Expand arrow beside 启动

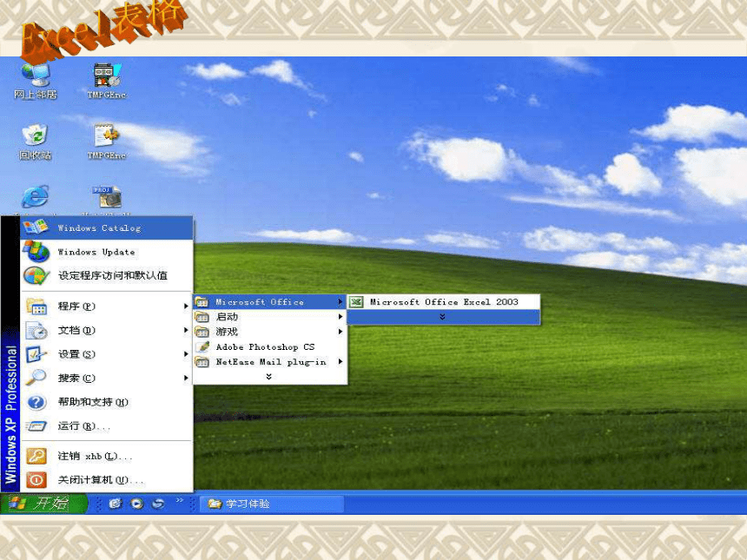(x=340, y=317)
